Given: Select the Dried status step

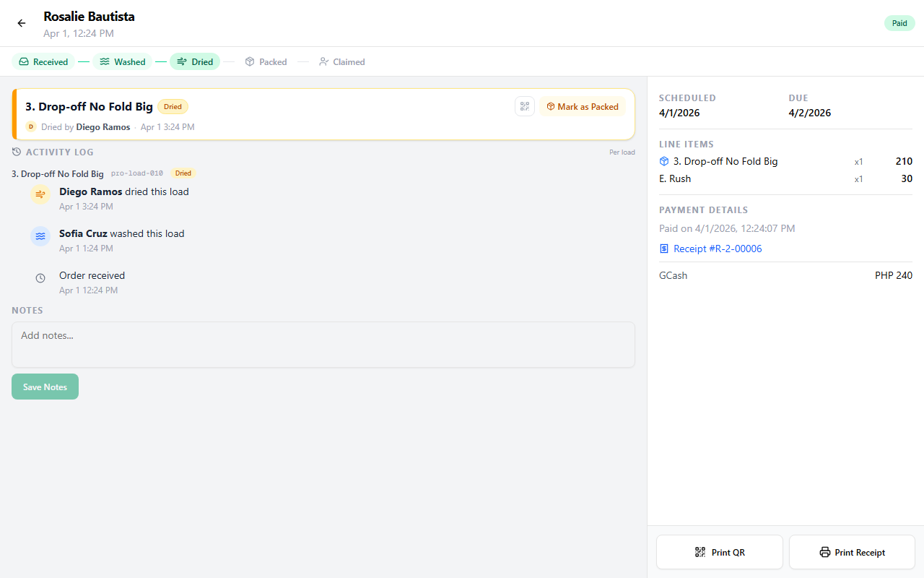Looking at the screenshot, I should (x=195, y=61).
